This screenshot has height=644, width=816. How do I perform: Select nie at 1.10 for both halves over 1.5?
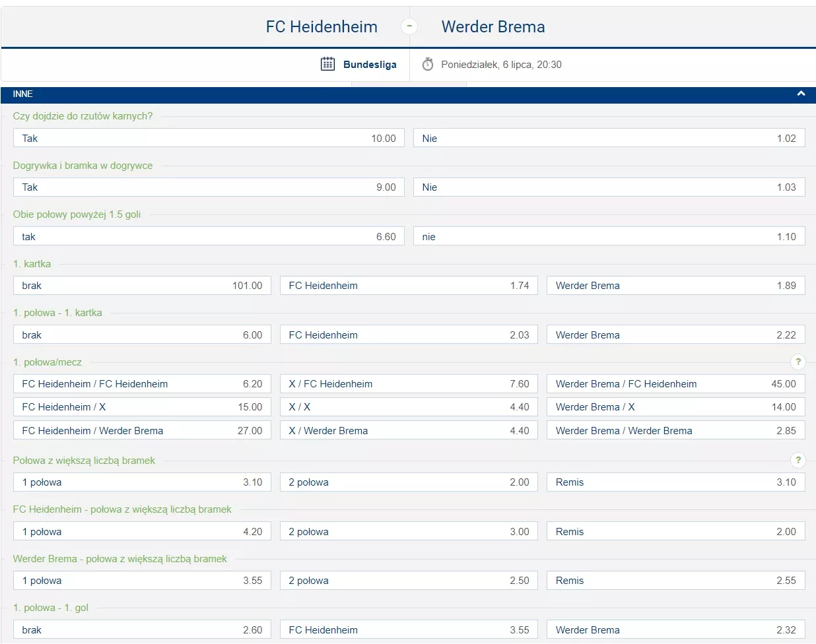tap(609, 236)
